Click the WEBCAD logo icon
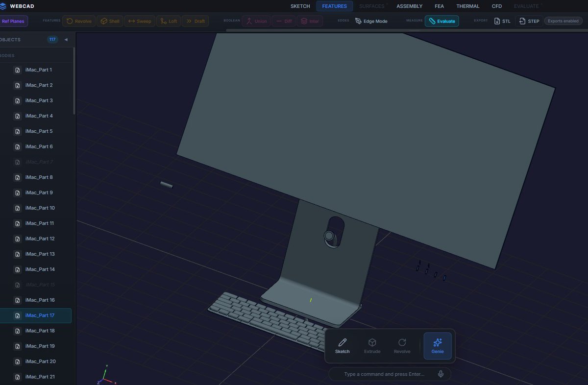Screen dimensions: 588x385 coord(3,6)
